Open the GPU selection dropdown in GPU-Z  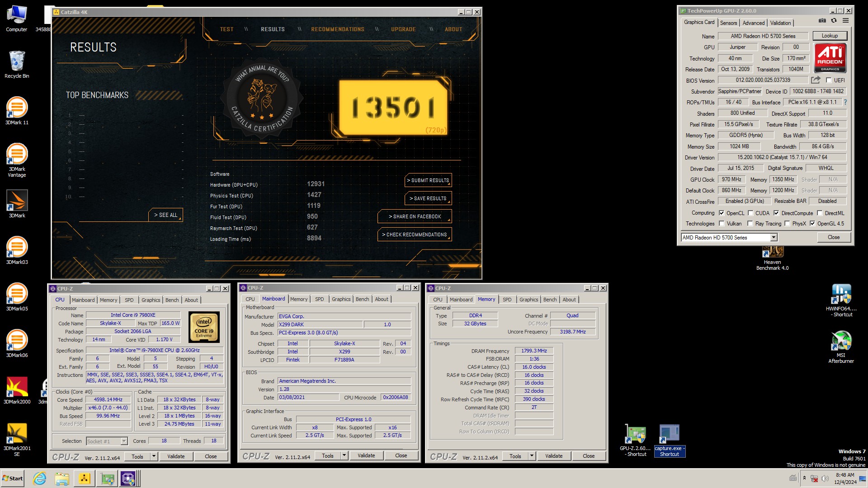click(x=774, y=237)
